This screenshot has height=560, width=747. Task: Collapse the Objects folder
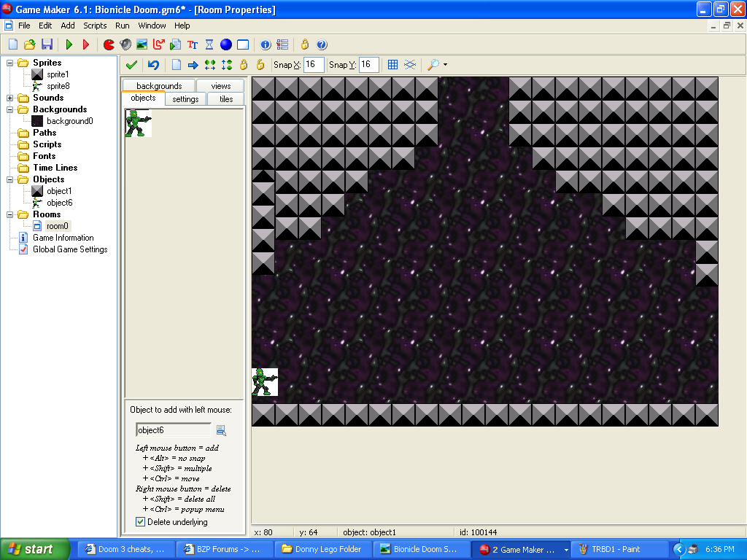[x=9, y=179]
